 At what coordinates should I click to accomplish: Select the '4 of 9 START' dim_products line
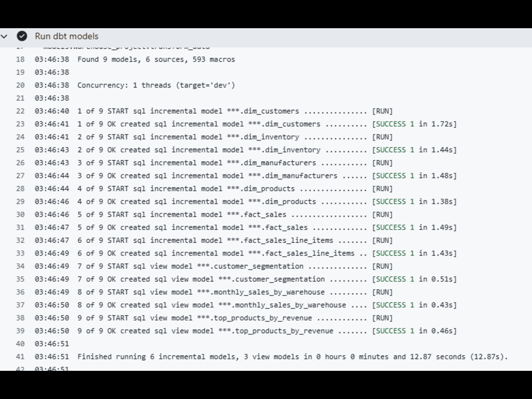(235, 189)
